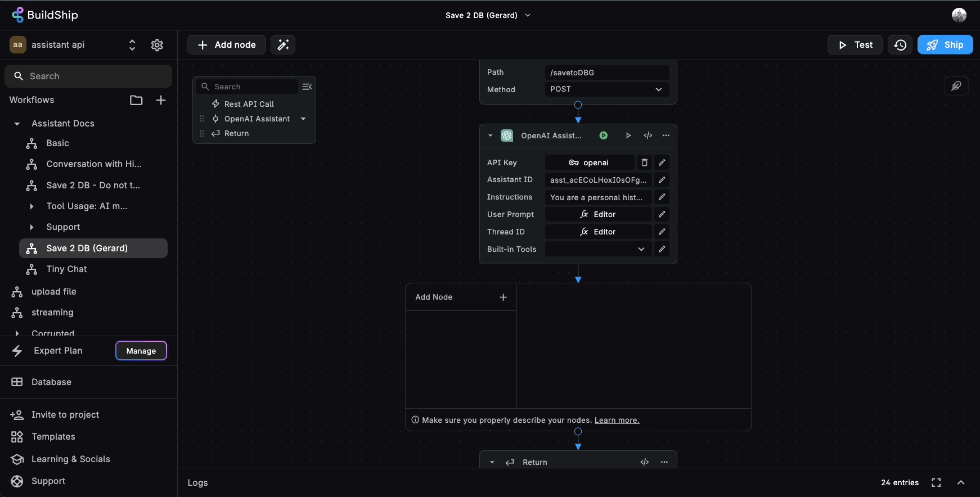Screen dimensions: 980x497
Task: Toggle the logs panel chevron
Action: [x=961, y=482]
